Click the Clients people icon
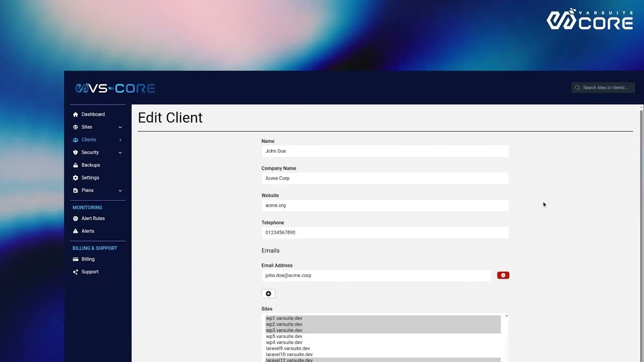Screen dimensions: 644x362 coord(76,139)
